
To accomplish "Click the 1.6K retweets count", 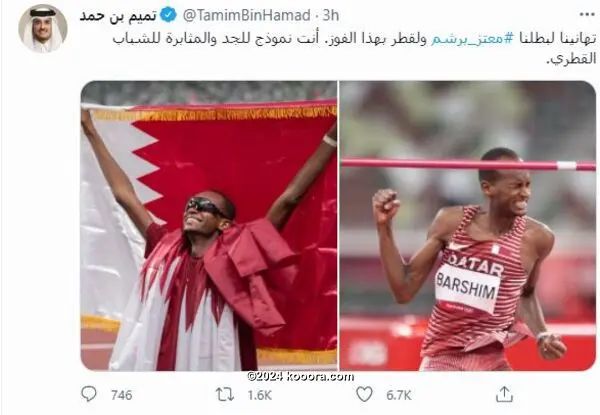I will (259, 395).
